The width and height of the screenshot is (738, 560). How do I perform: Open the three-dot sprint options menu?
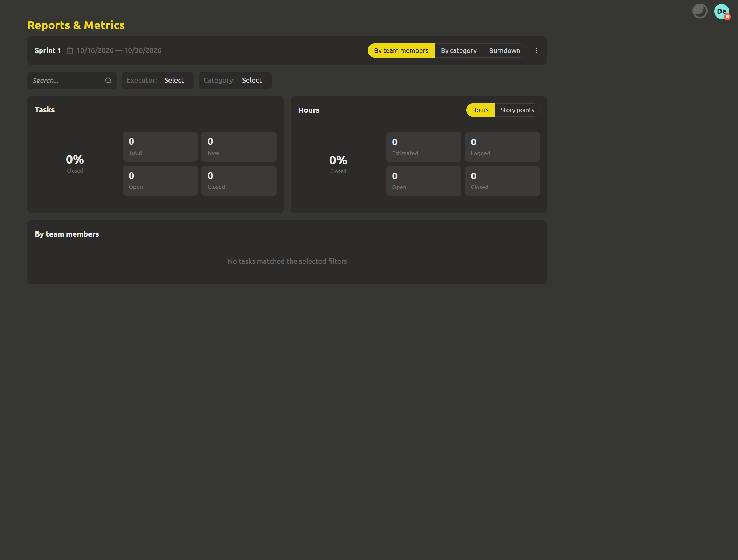click(536, 51)
